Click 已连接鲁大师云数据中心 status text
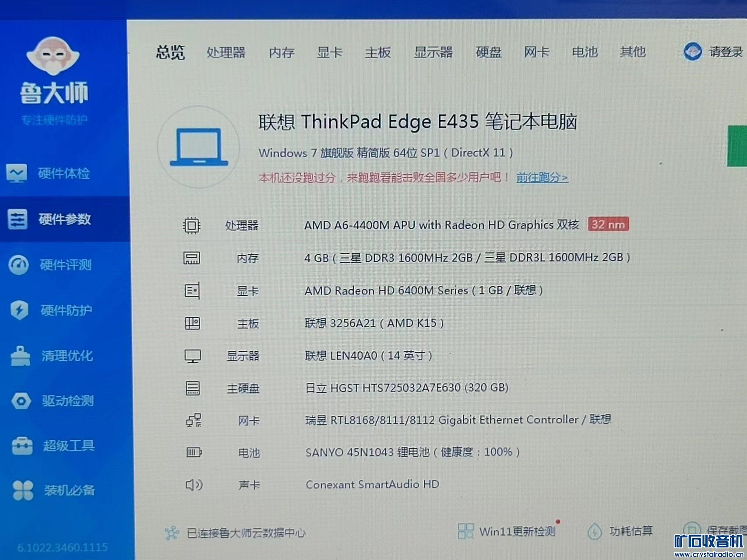This screenshot has width=747, height=560. [x=246, y=532]
